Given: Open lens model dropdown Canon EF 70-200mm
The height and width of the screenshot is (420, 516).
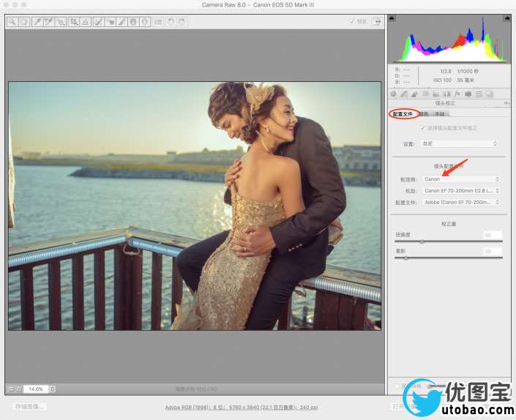Looking at the screenshot, I should tap(461, 191).
